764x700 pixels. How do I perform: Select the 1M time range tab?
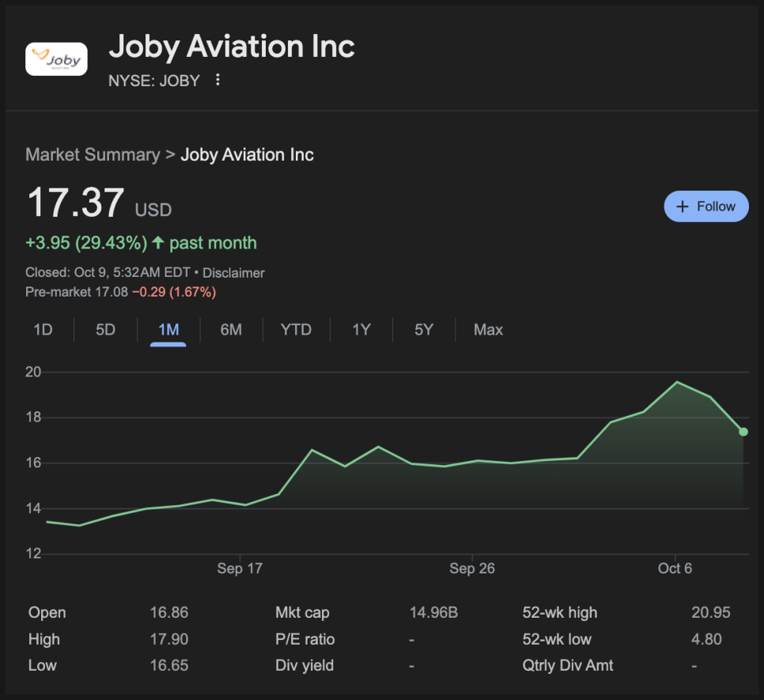coord(168,330)
